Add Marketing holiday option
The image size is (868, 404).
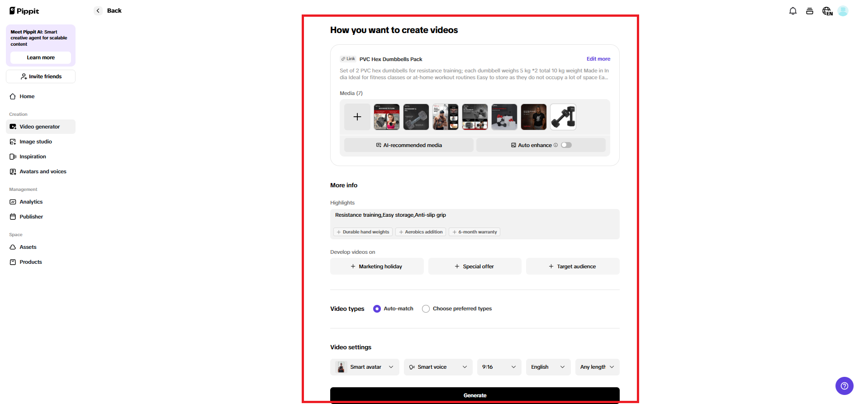pos(377,266)
